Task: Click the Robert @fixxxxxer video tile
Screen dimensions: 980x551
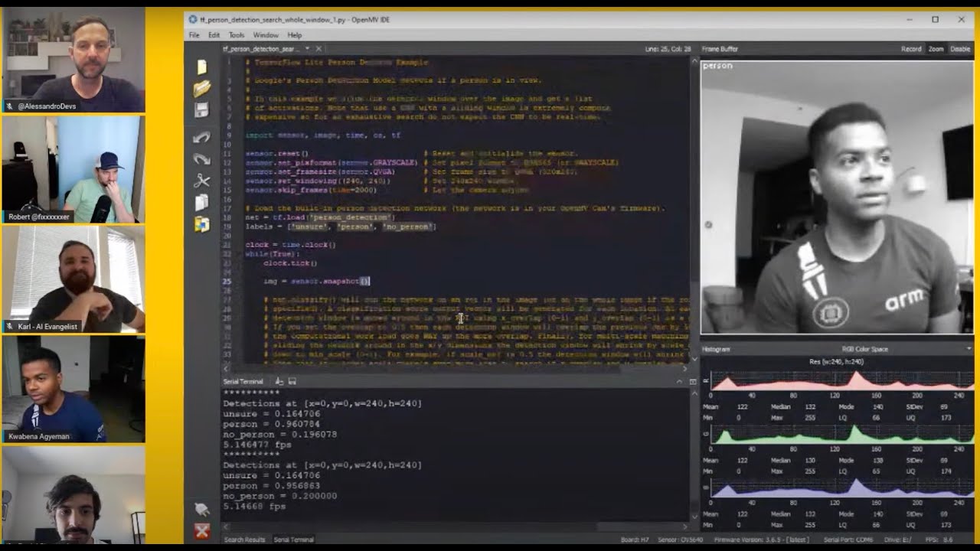Action: coord(73,170)
